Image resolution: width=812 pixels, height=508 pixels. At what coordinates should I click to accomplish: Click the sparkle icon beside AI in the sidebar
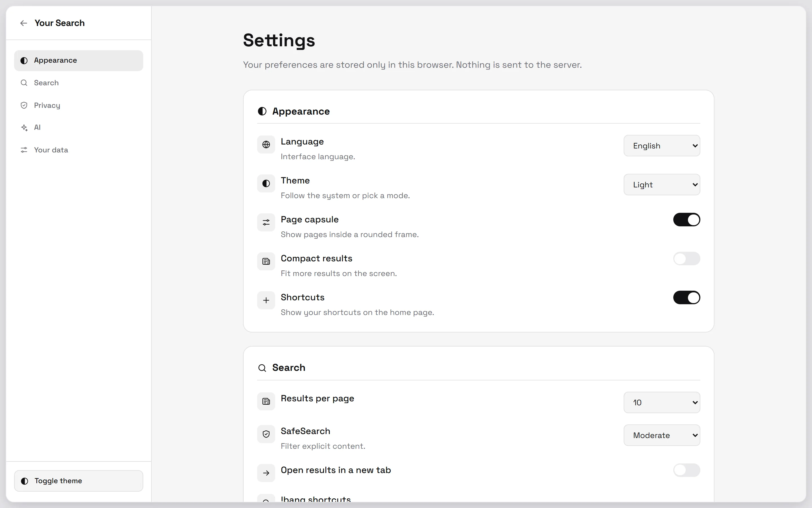click(24, 128)
